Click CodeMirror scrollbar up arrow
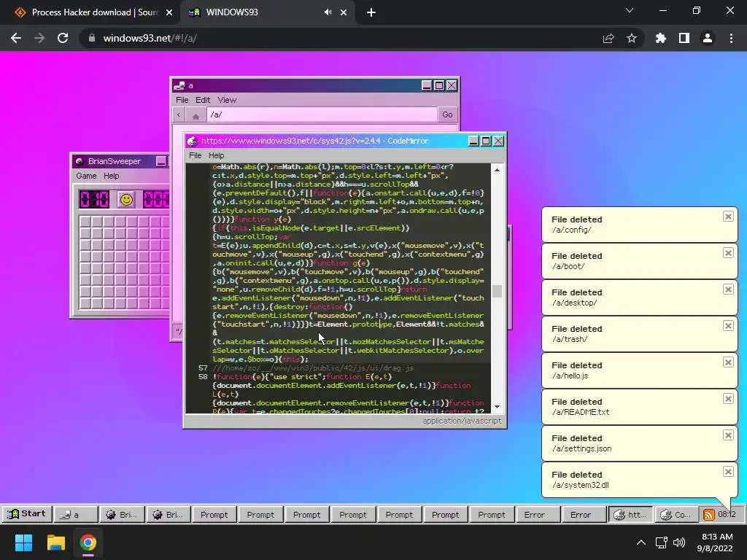747x560 pixels. (x=497, y=170)
